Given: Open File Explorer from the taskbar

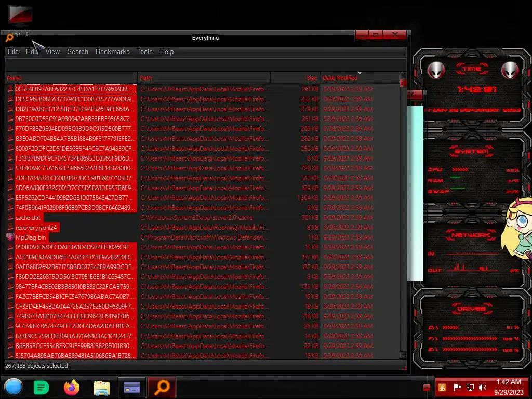Looking at the screenshot, I should (x=102, y=388).
